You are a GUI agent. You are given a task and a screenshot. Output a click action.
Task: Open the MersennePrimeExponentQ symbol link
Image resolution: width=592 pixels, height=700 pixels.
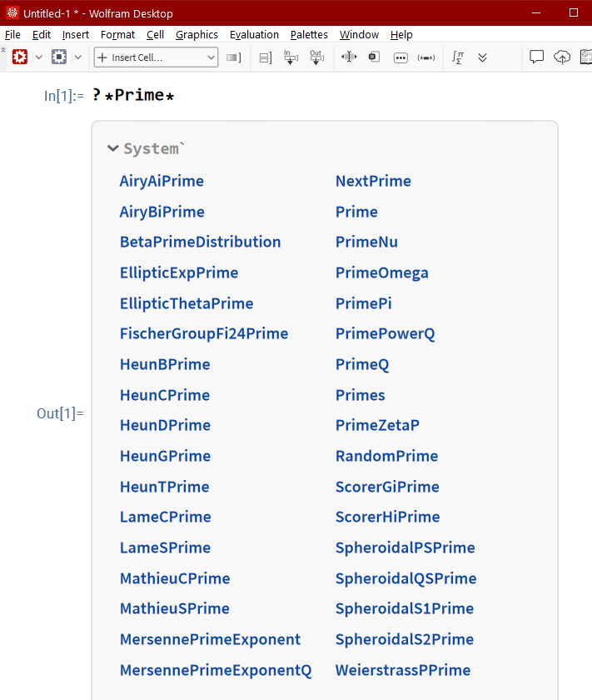[x=216, y=671]
